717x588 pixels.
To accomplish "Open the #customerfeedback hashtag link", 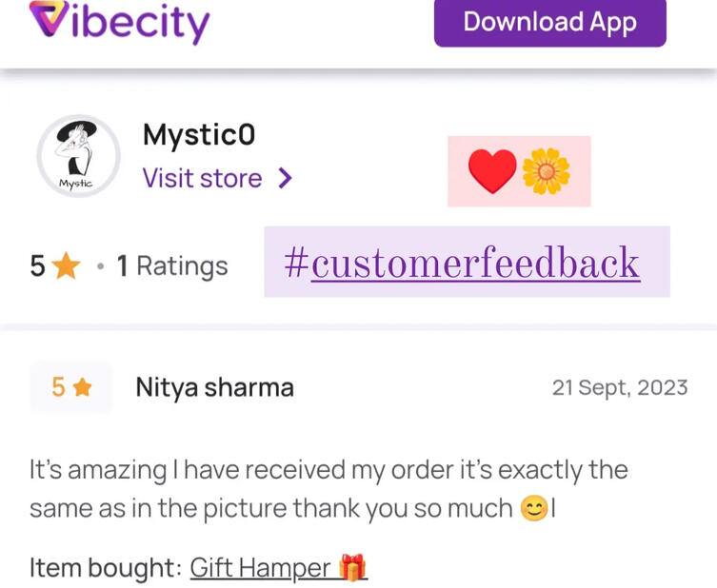I will coord(462,263).
